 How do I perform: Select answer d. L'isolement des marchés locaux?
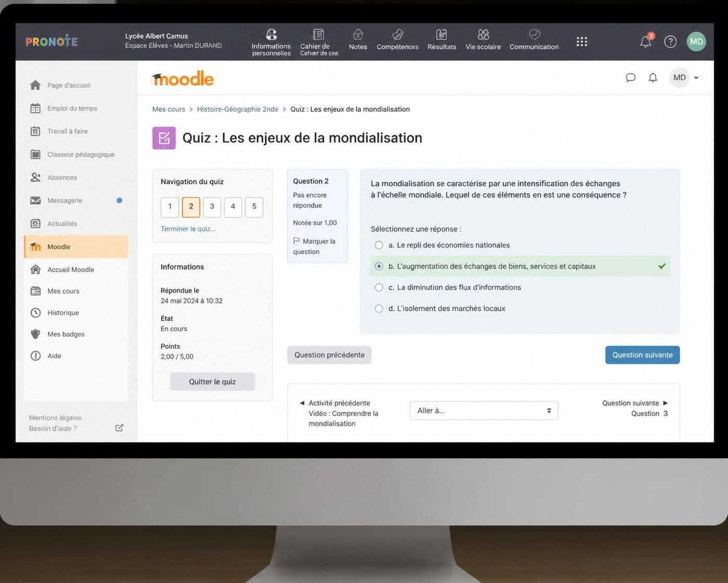click(379, 309)
